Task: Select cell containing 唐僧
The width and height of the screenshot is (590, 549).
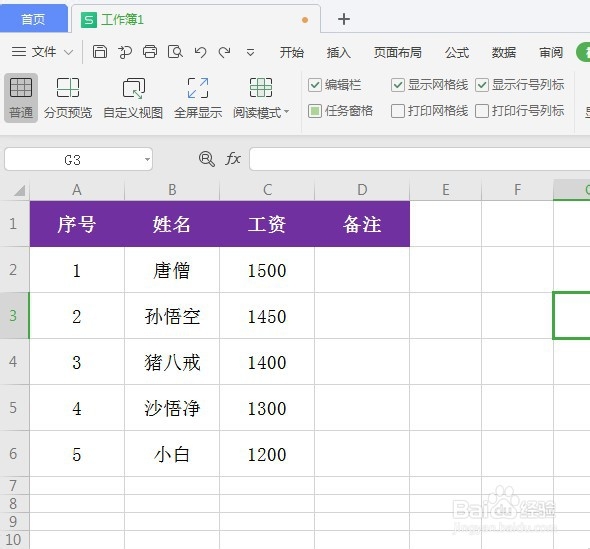Action: pyautogui.click(x=172, y=270)
